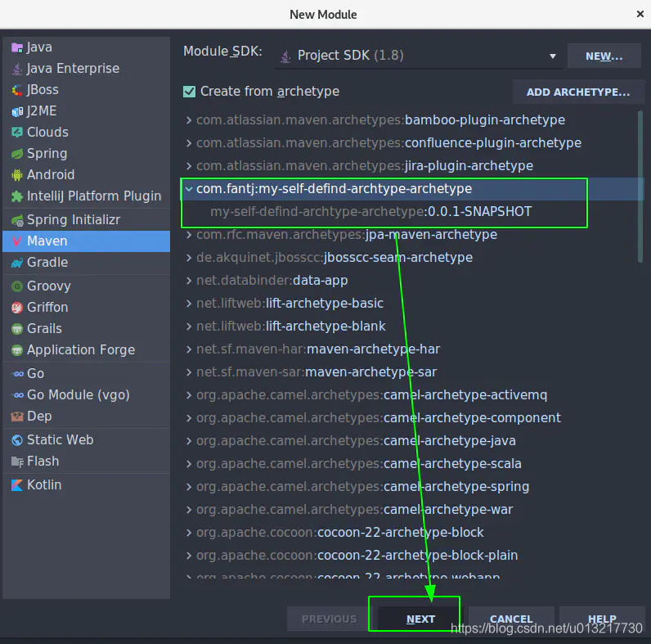Click the Groovy icon

click(x=17, y=286)
